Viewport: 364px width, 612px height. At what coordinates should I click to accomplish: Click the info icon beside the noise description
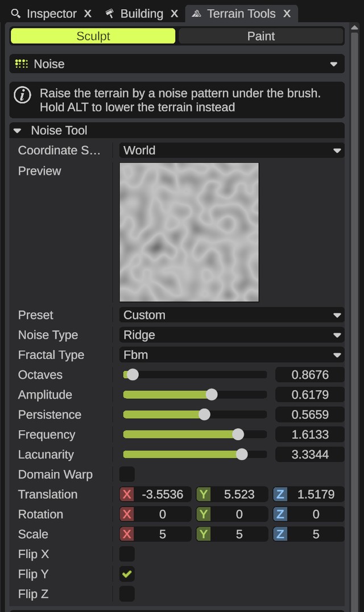pos(23,95)
